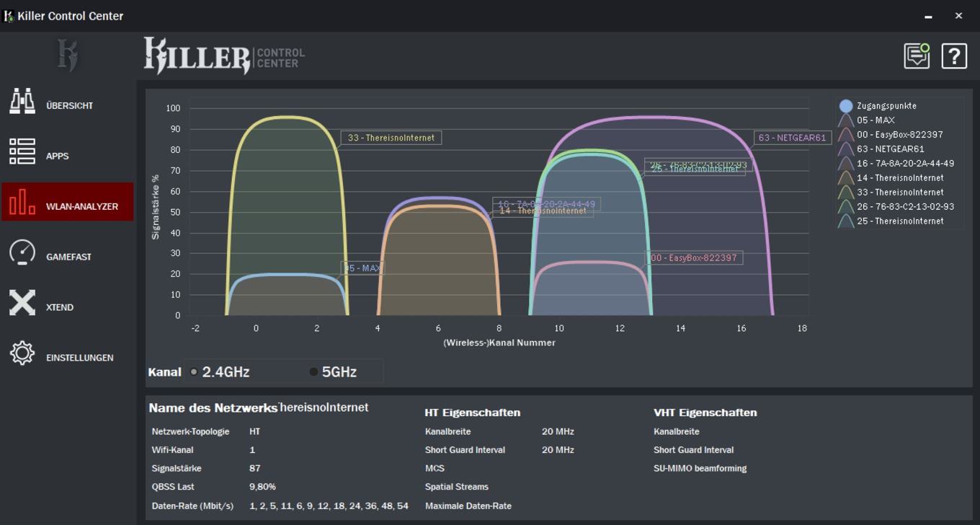Open the Übersicht binoculars icon
This screenshot has width=980, height=525.
22,102
